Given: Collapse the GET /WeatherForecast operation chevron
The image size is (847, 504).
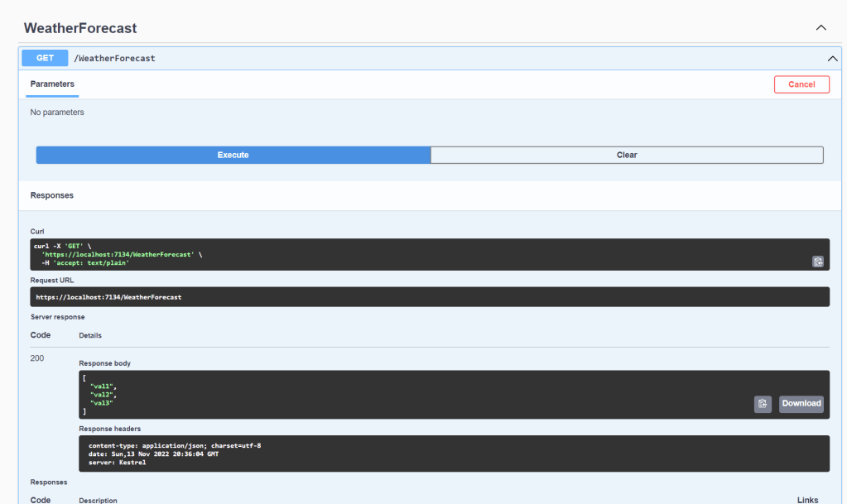Looking at the screenshot, I should (x=832, y=59).
